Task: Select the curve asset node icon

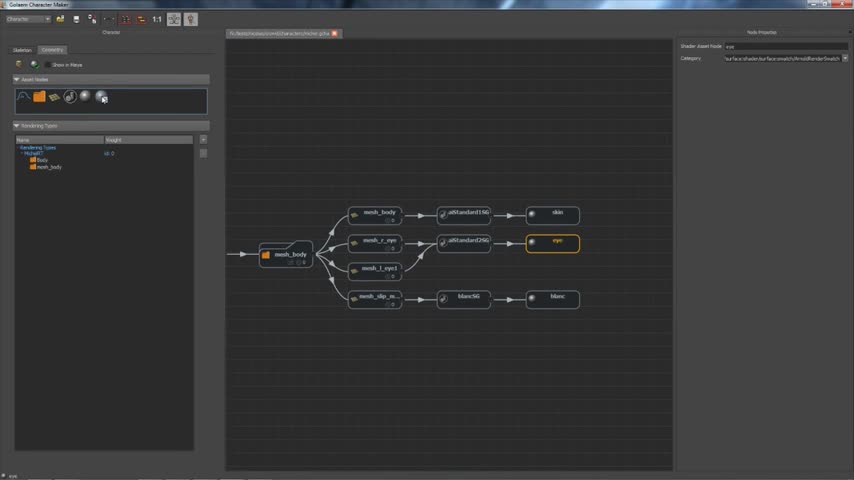Action: [x=23, y=96]
